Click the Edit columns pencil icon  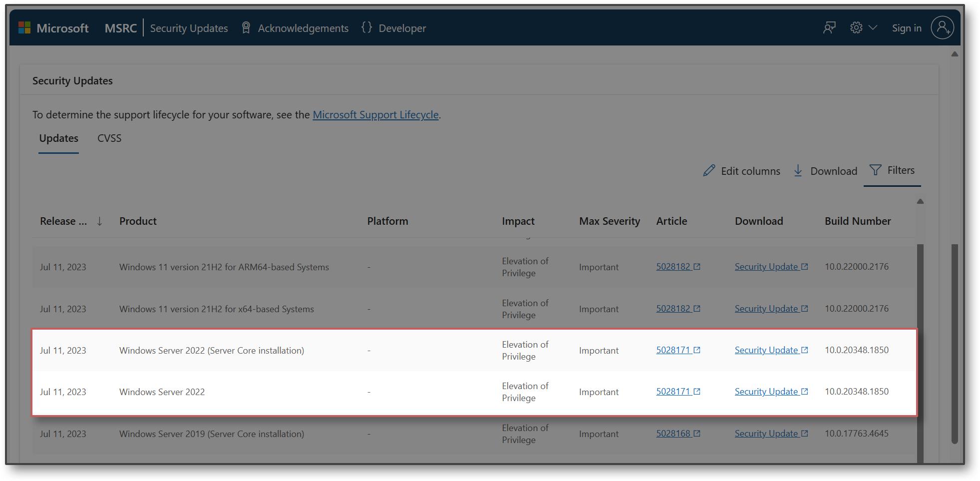[709, 170]
